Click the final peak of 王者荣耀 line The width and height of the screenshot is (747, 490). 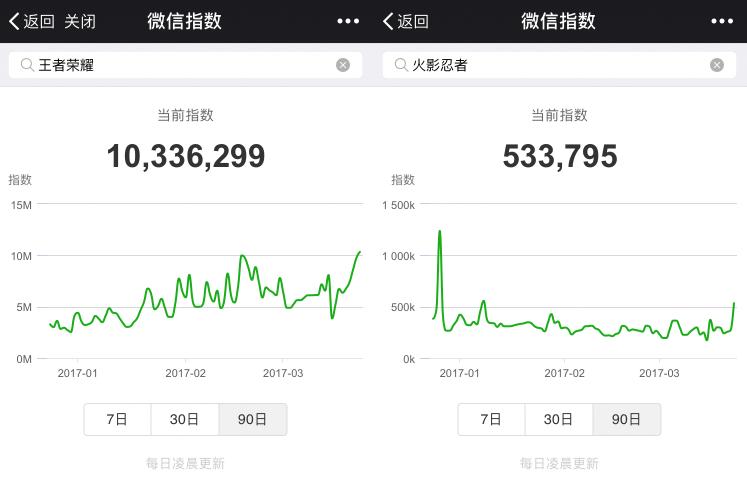point(360,252)
